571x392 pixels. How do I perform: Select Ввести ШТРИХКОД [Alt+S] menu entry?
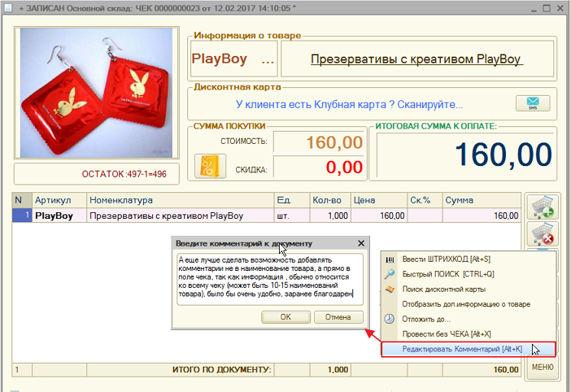point(469,259)
